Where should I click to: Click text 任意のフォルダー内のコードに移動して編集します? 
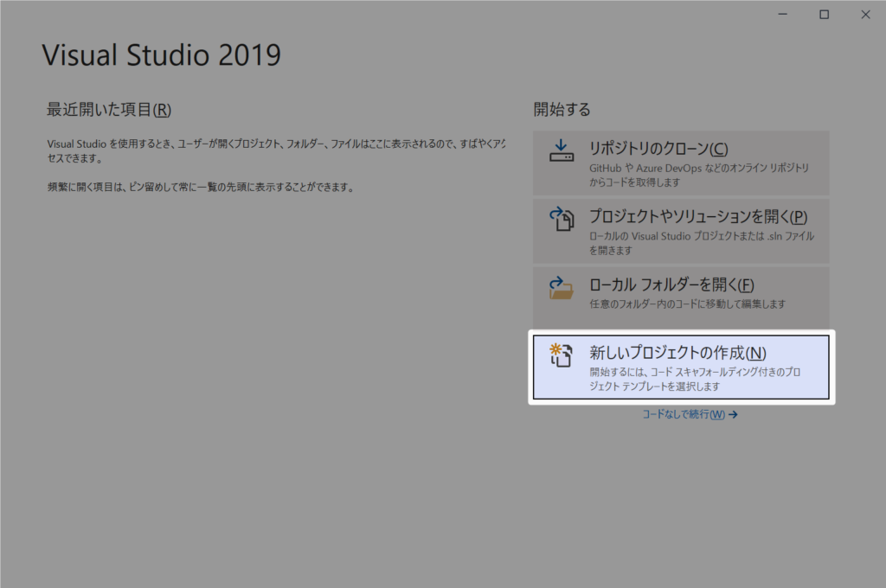[687, 304]
